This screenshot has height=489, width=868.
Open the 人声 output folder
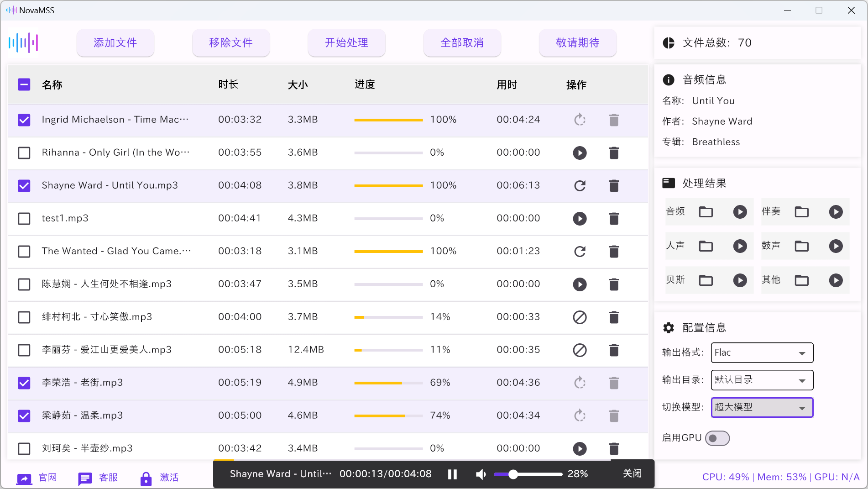(x=706, y=246)
